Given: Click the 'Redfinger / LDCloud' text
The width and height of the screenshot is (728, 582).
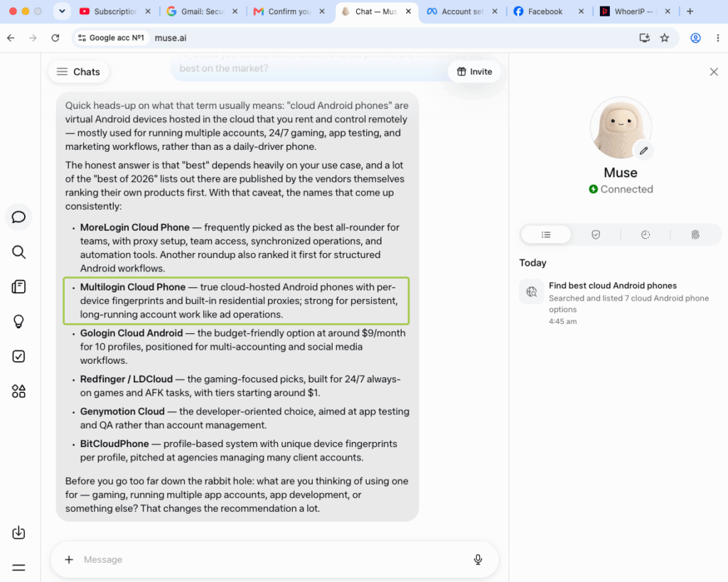Looking at the screenshot, I should click(127, 379).
